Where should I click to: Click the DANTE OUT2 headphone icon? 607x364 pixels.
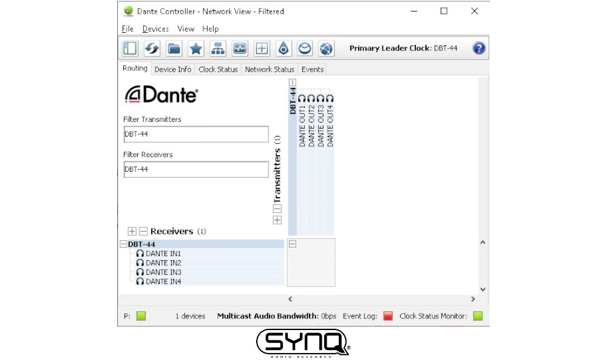tap(311, 98)
